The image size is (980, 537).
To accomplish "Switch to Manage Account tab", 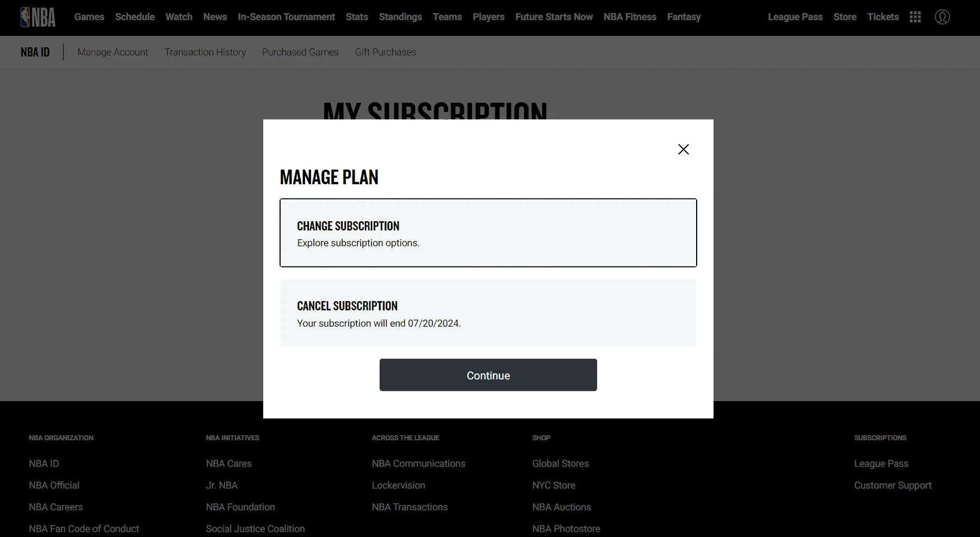I will click(x=113, y=52).
